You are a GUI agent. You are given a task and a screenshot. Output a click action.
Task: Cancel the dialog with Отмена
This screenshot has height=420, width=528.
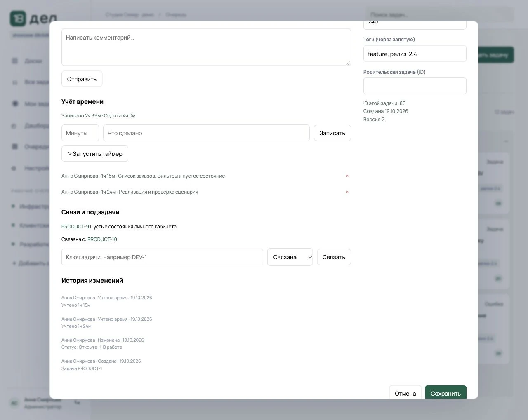[405, 393]
